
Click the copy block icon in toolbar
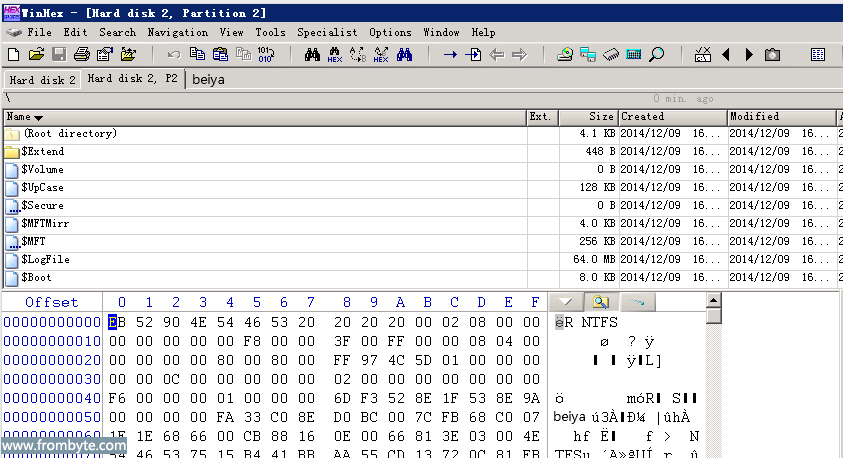[197, 54]
